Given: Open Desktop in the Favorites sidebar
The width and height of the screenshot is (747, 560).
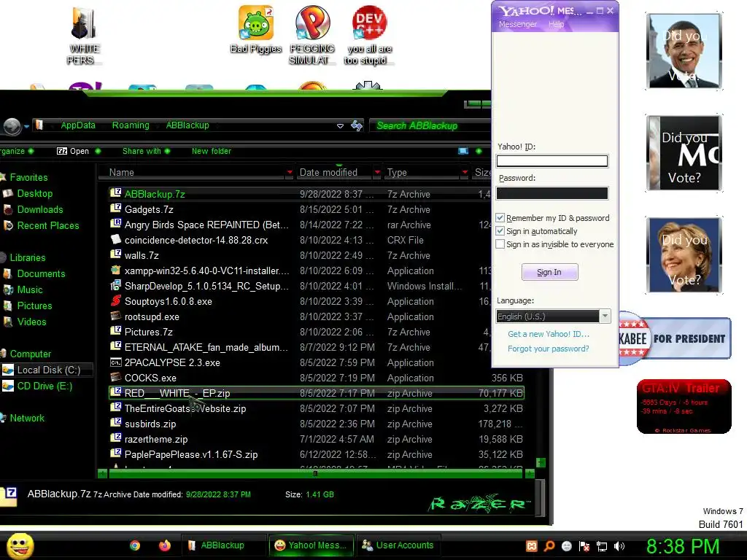Looking at the screenshot, I should (x=34, y=193).
